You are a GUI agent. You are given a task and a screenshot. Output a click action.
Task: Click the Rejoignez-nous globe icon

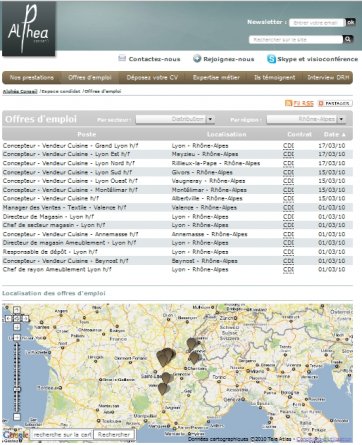pos(197,59)
